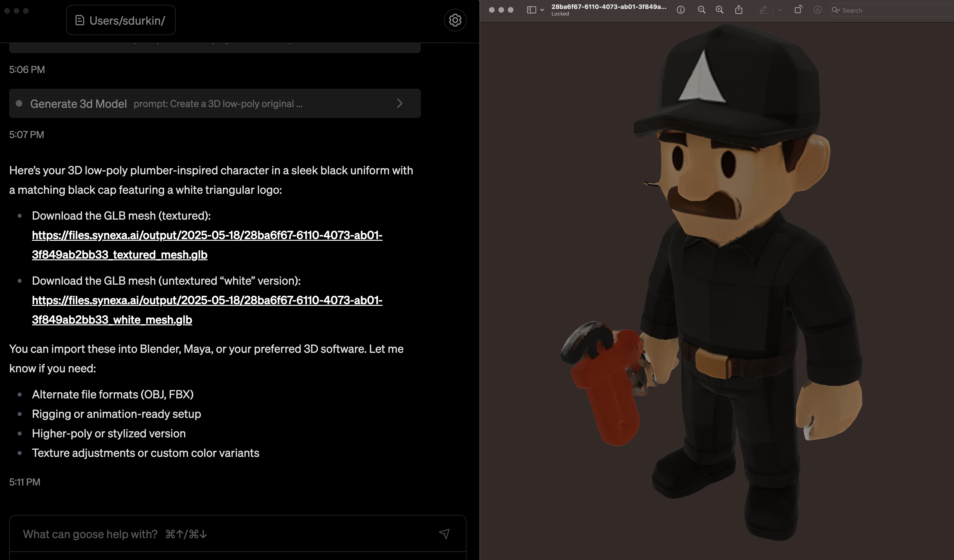Open sidebar view options dropdown arrow
This screenshot has width=954, height=560.
click(542, 10)
